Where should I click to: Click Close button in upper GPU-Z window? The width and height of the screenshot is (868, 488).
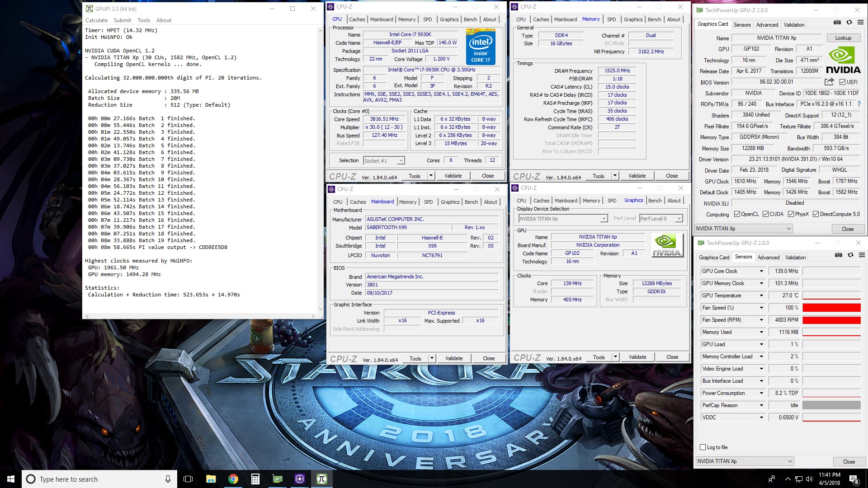[848, 229]
